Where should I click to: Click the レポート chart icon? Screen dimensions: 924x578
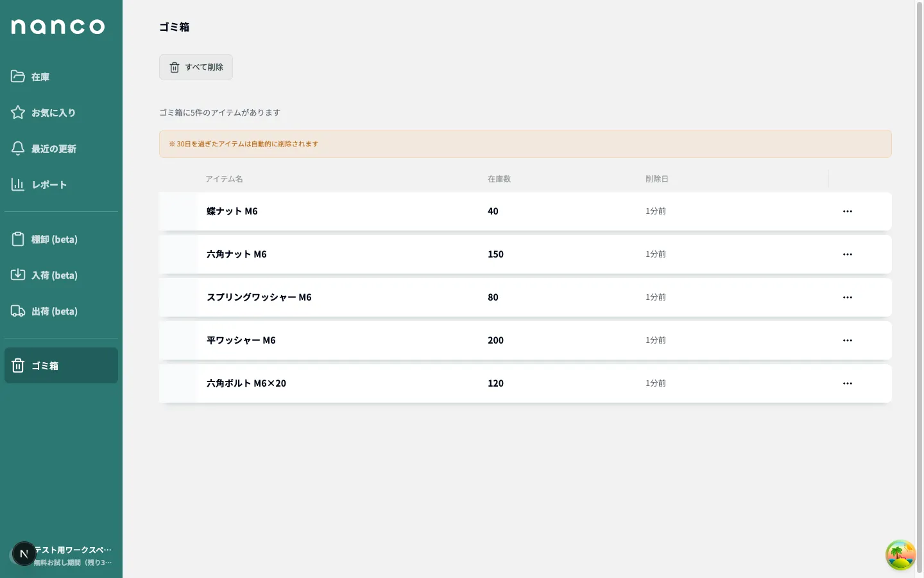pyautogui.click(x=18, y=184)
